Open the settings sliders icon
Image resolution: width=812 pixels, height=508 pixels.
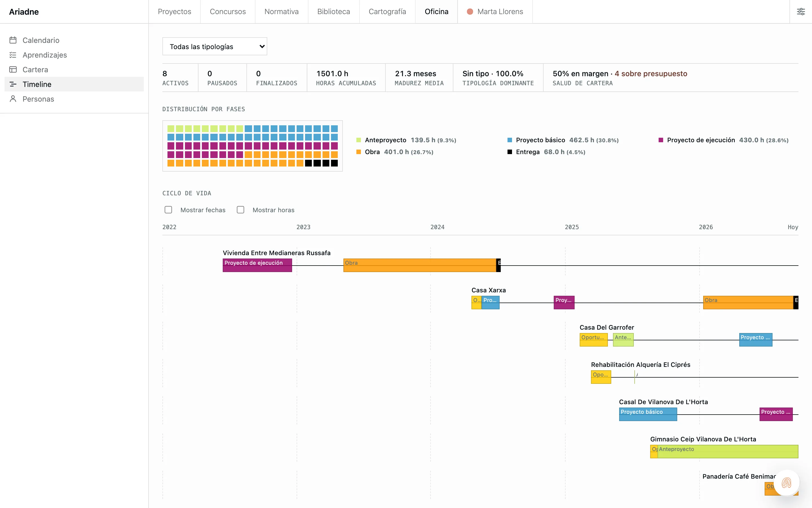pyautogui.click(x=801, y=12)
